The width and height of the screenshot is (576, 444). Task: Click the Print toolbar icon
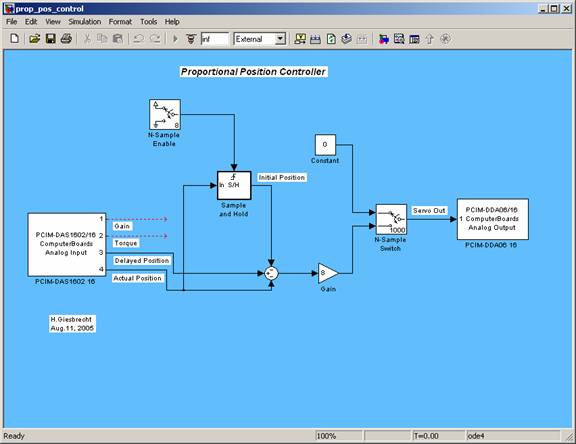click(x=66, y=39)
